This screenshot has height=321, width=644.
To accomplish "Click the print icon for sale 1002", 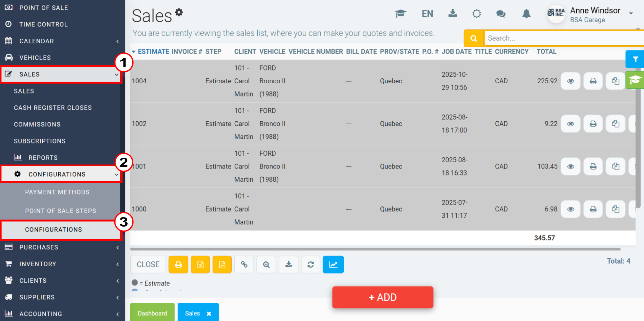I will coord(593,124).
